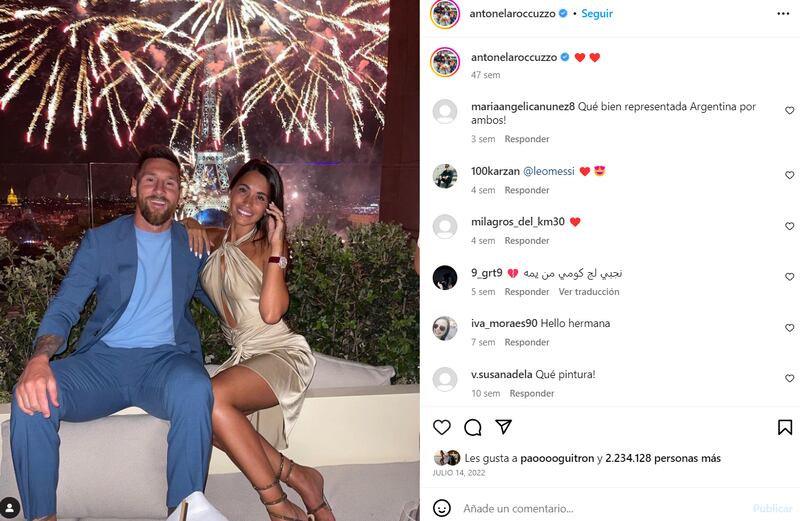This screenshot has height=521, width=800.
Task: Open 100karzan's profile avatar
Action: point(445,177)
